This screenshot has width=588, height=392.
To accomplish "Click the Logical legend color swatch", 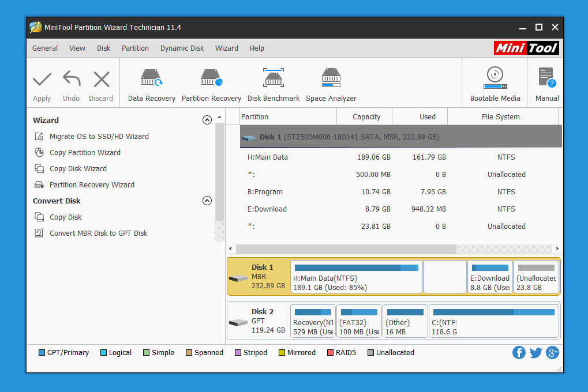I will pos(103,353).
